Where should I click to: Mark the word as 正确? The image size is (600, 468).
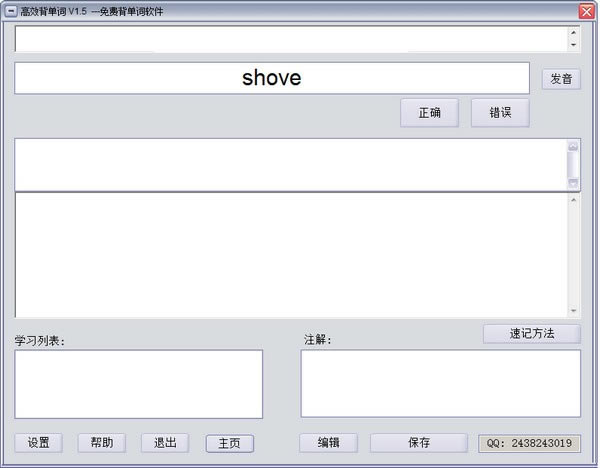[429, 113]
